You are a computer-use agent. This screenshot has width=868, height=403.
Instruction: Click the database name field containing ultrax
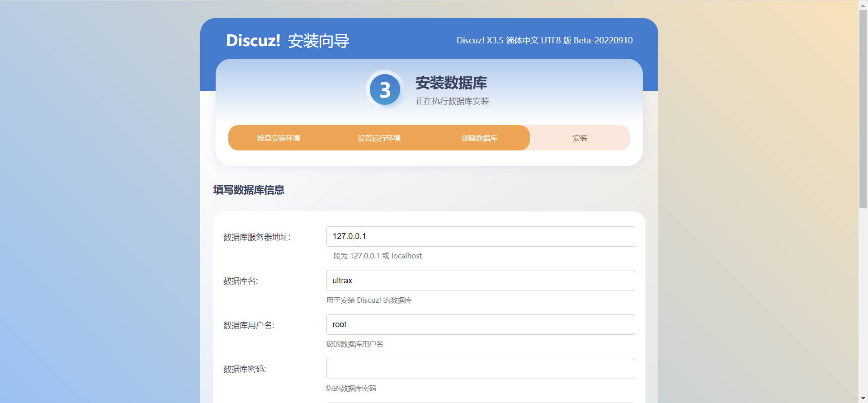tap(481, 281)
